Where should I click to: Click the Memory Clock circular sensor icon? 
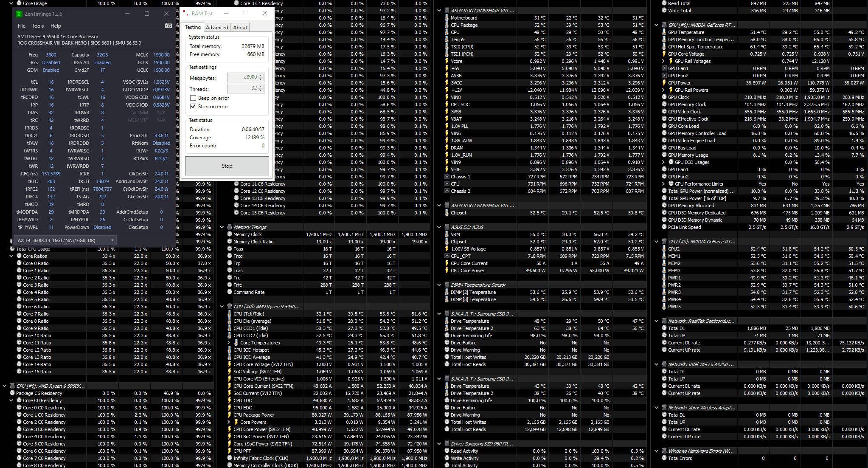[230, 234]
